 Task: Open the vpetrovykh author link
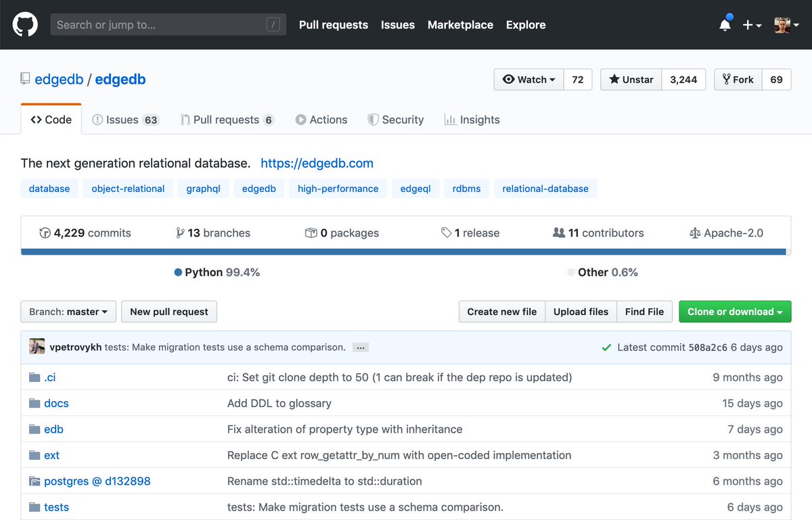pos(76,348)
